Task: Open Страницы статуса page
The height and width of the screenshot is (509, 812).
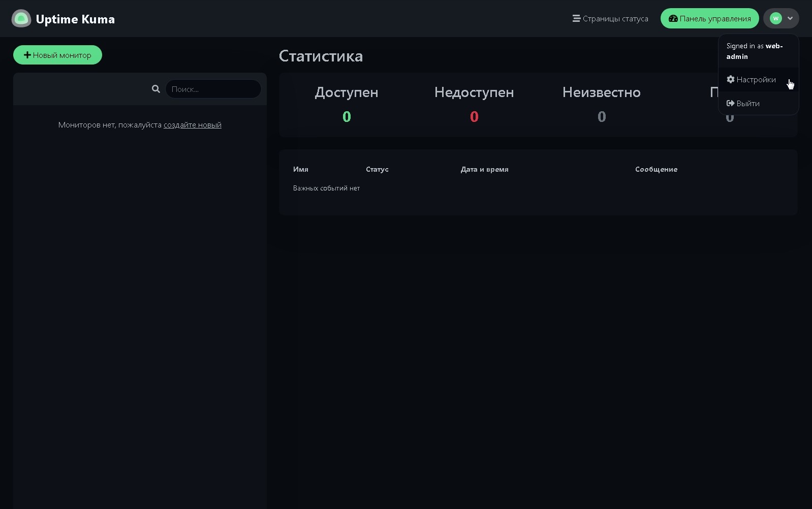Action: pos(610,19)
